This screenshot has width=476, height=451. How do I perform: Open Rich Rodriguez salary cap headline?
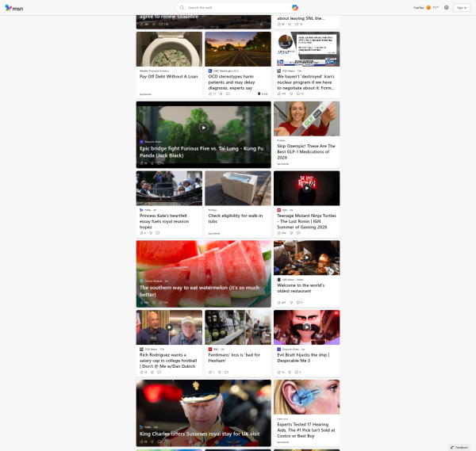tap(168, 361)
